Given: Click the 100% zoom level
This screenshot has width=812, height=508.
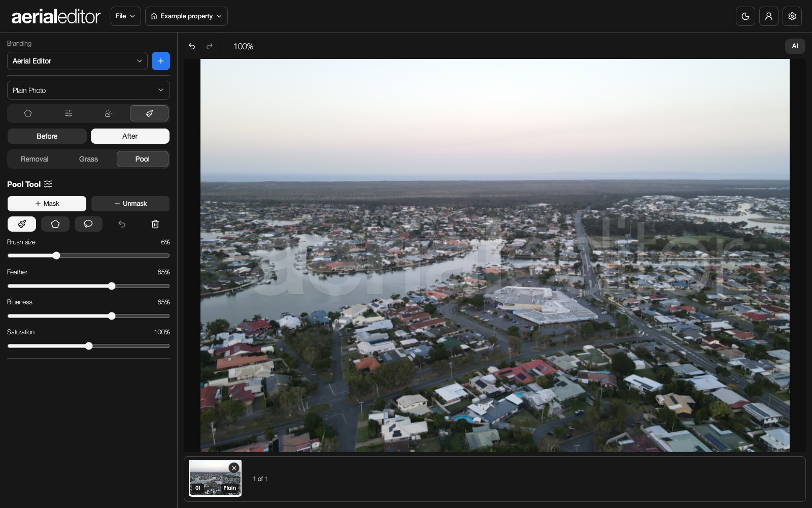Looking at the screenshot, I should coord(244,46).
